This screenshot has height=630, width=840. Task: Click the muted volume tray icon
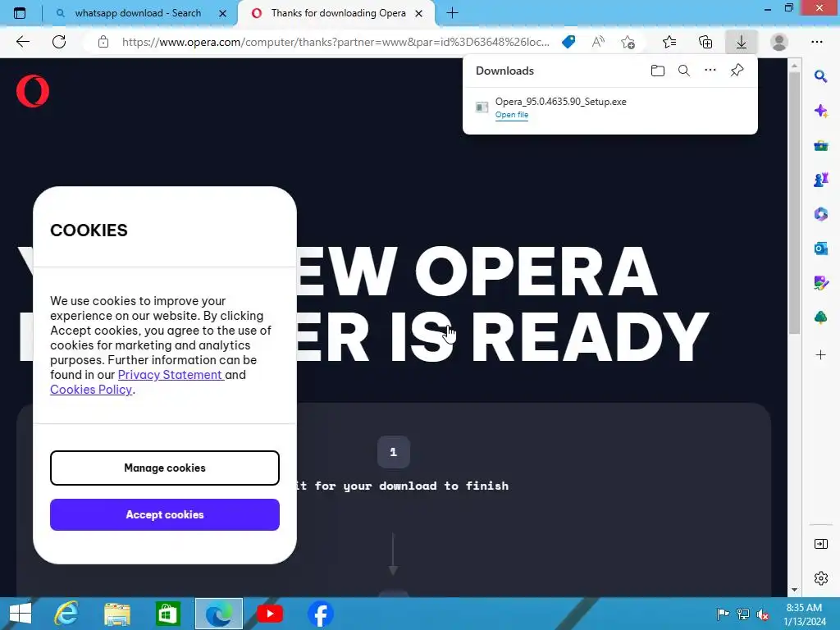tap(763, 614)
